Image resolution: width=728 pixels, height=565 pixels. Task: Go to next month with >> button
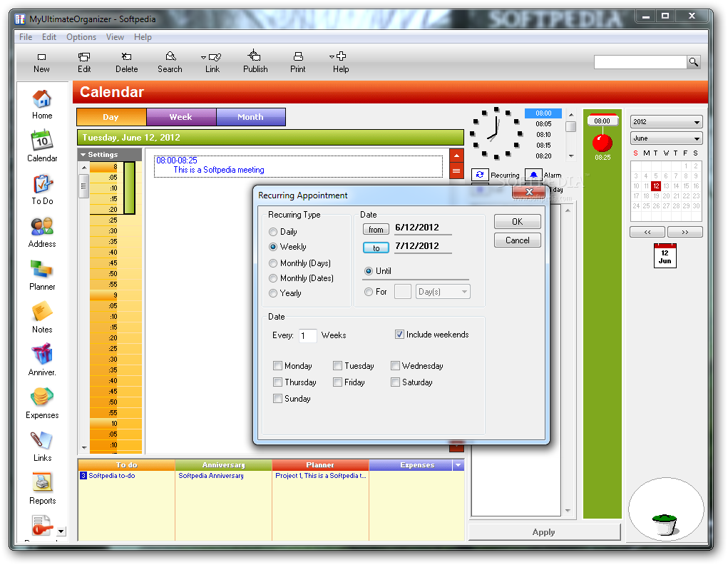pos(685,232)
